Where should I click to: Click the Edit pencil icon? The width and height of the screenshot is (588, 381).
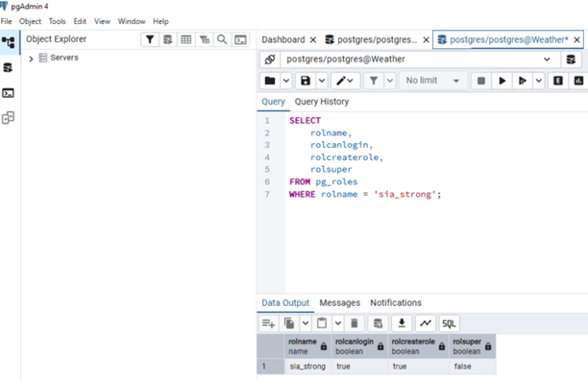tap(345, 81)
